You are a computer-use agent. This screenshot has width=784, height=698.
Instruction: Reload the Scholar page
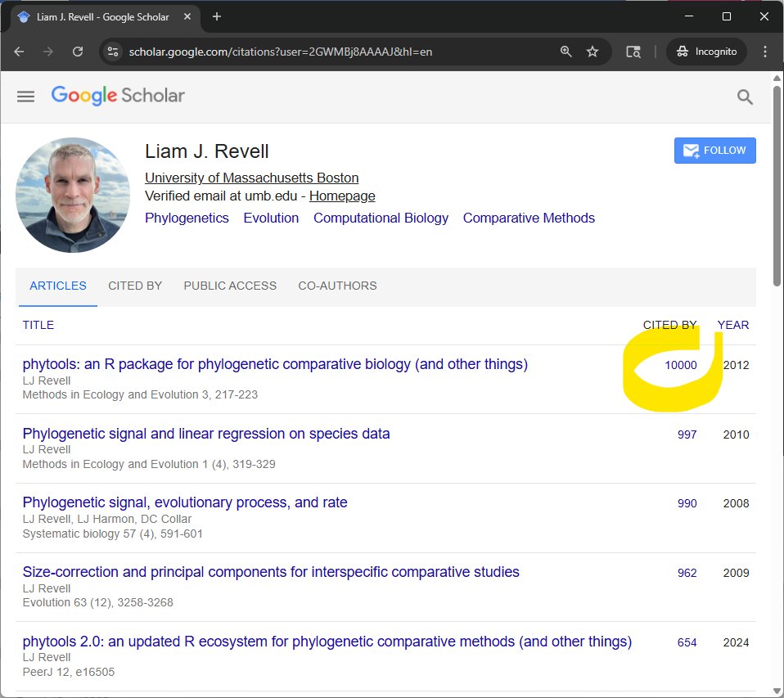[x=78, y=52]
